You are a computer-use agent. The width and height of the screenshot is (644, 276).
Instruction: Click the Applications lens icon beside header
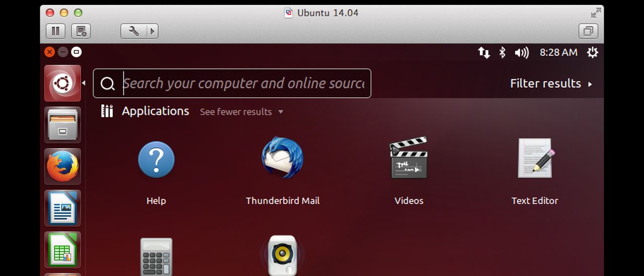[x=107, y=111]
